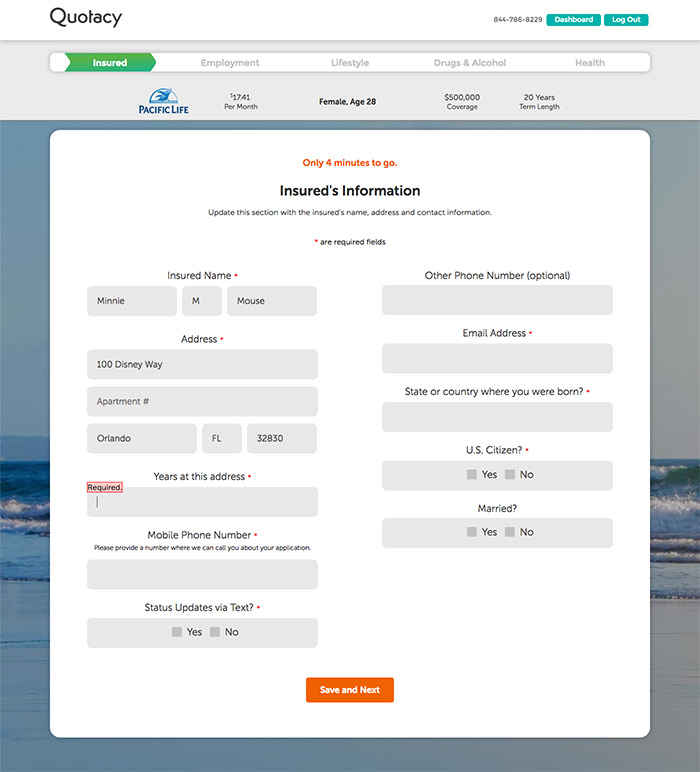This screenshot has width=700, height=772.
Task: Check No for Married
Action: point(510,532)
